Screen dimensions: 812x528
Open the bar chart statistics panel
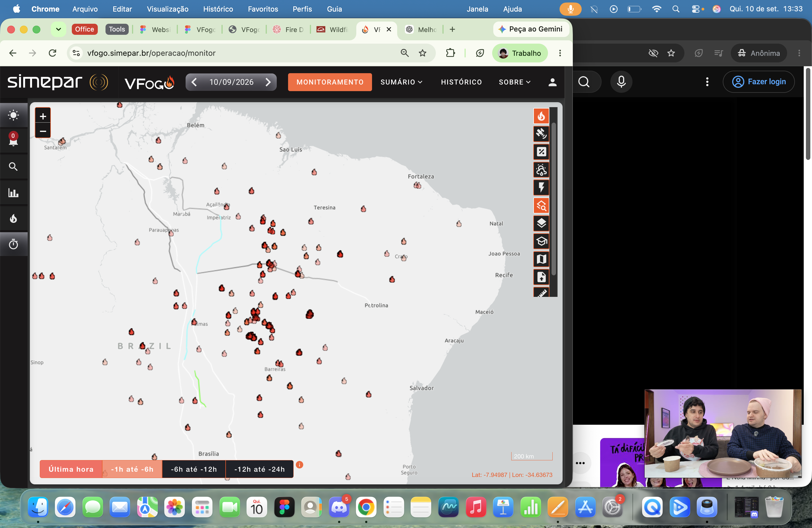[x=14, y=192]
